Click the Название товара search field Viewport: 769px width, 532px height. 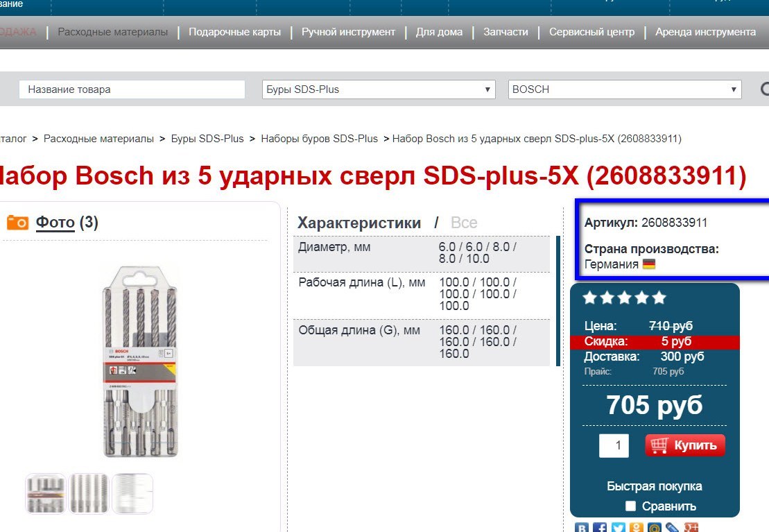click(132, 89)
